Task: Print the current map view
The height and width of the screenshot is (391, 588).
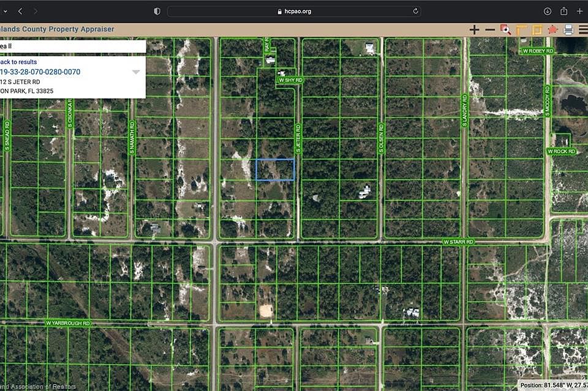Action: tap(568, 30)
